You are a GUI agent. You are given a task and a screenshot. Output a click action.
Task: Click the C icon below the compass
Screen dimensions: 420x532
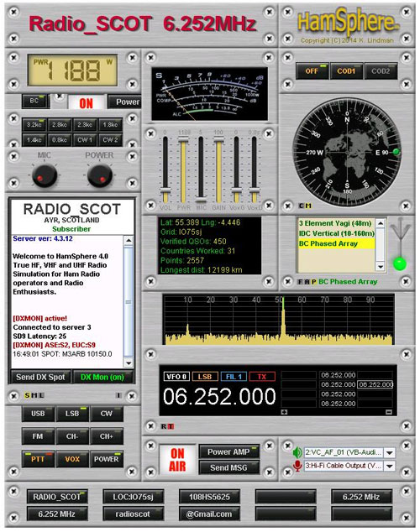click(302, 206)
